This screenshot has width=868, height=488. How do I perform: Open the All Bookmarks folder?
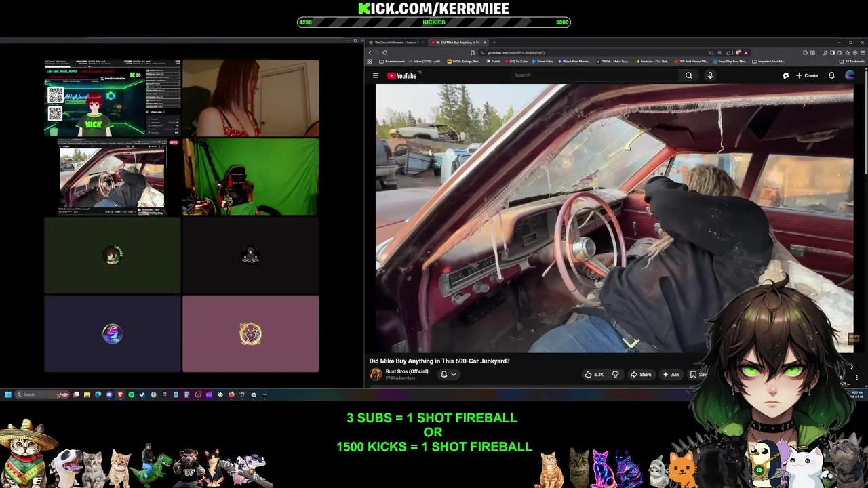(852, 61)
